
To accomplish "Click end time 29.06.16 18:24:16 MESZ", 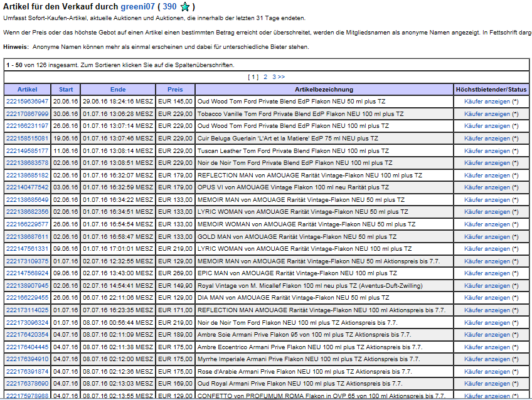I will [x=118, y=102].
